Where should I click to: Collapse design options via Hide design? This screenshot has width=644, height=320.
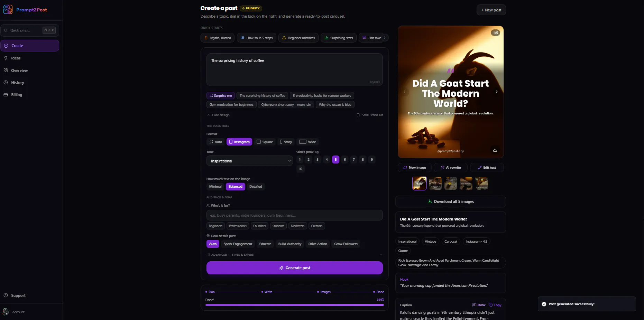[x=218, y=115]
